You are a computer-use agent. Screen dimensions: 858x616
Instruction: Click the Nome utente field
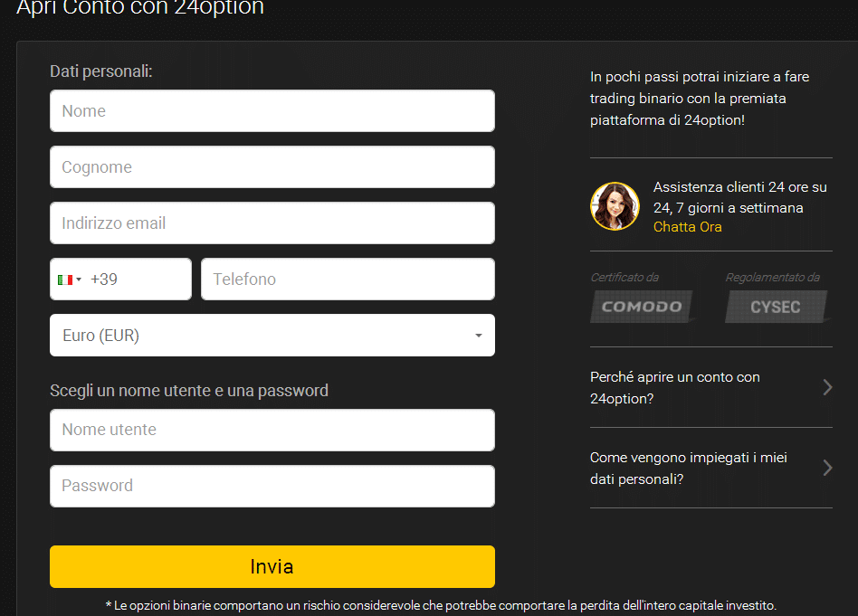tap(272, 430)
